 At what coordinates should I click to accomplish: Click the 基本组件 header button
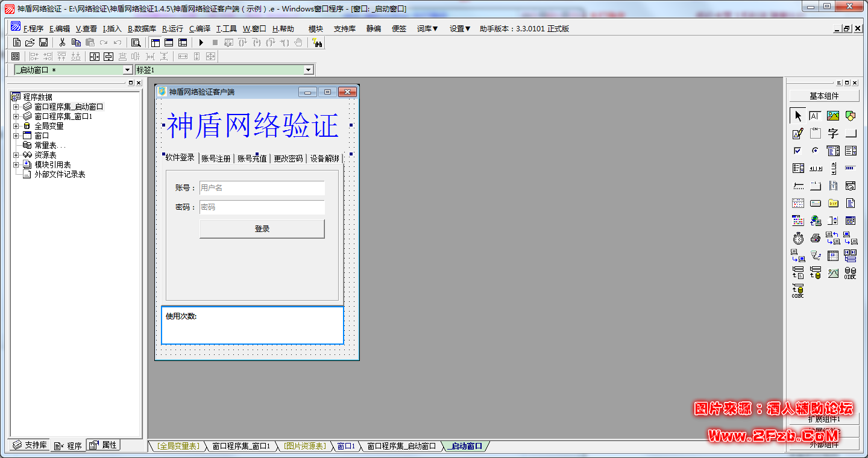pyautogui.click(x=823, y=96)
